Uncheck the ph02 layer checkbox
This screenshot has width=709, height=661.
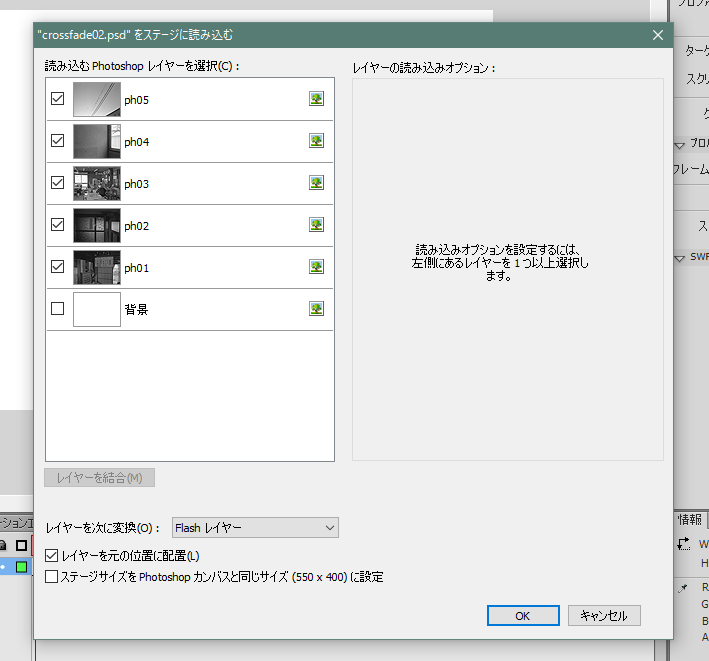pos(57,225)
